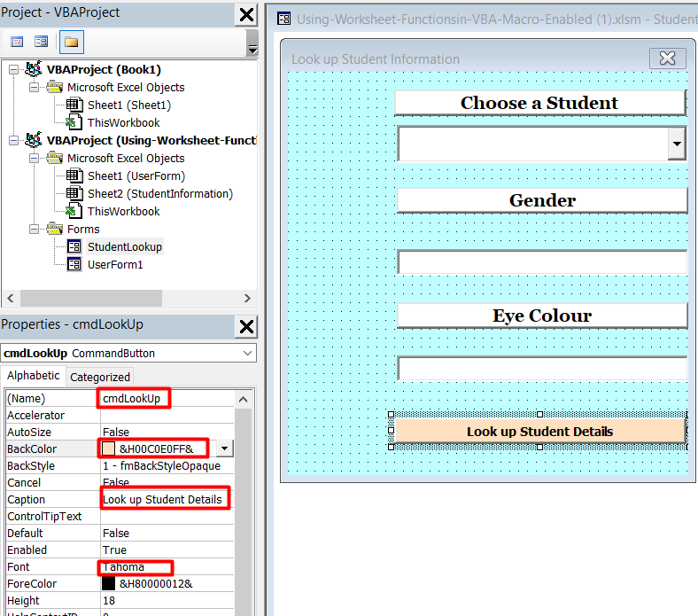This screenshot has height=616, width=698.
Task: Collapse the VBAProject (Book1) tree node
Action: (14, 70)
